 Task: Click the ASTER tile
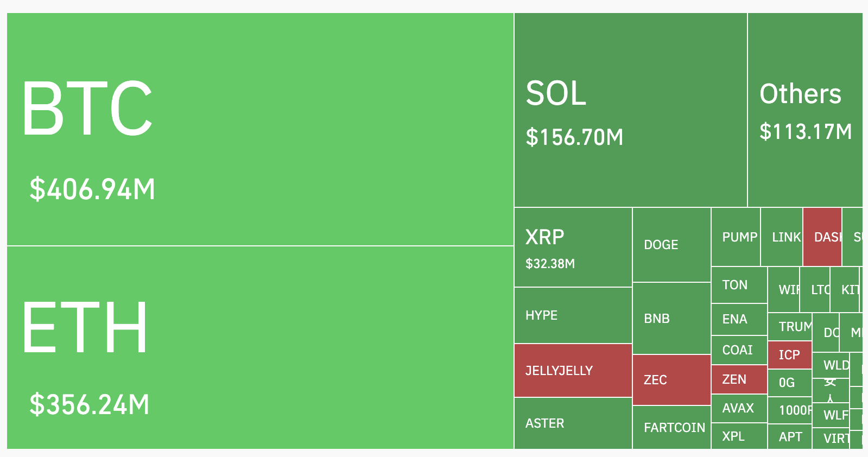point(573,423)
